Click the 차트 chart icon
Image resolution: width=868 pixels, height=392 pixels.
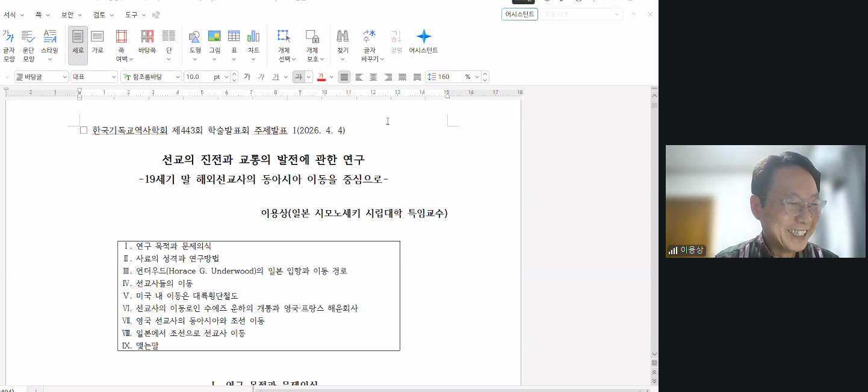(x=253, y=43)
